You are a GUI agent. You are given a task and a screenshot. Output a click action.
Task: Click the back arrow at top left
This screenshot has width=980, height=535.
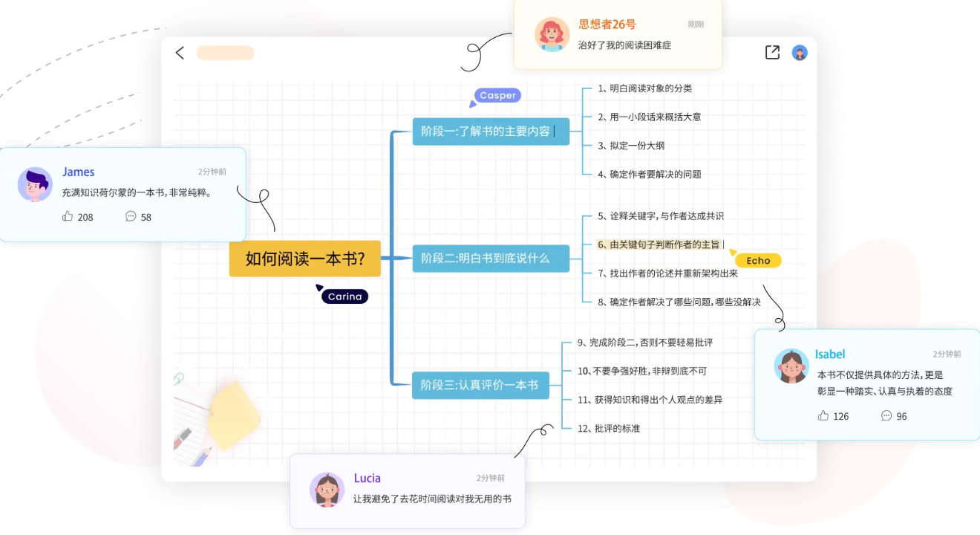click(x=180, y=53)
